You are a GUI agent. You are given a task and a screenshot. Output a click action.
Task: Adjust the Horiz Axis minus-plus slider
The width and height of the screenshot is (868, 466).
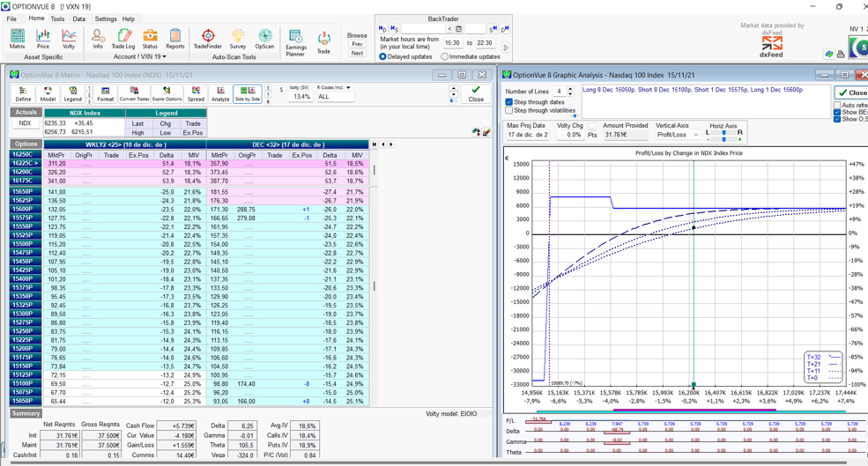[x=723, y=139]
